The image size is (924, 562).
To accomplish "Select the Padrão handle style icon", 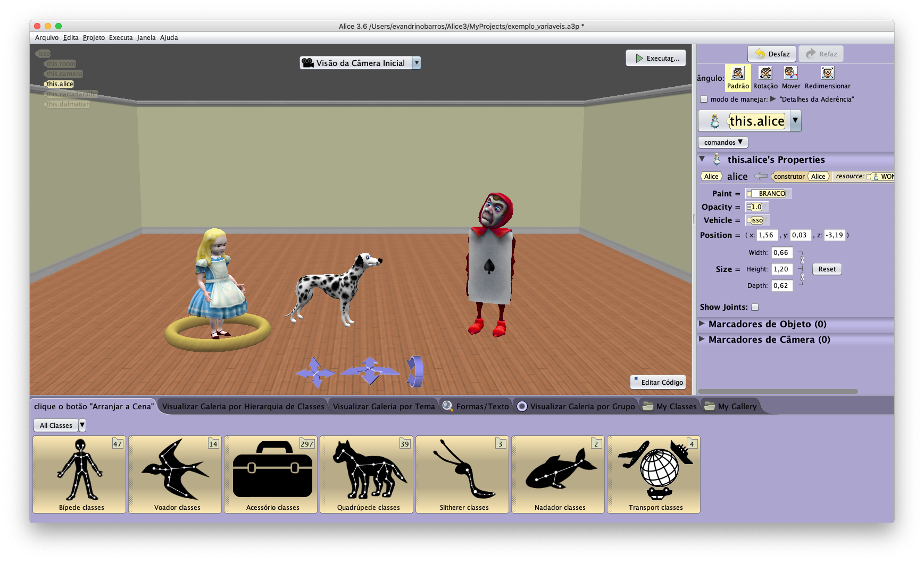I will click(738, 73).
